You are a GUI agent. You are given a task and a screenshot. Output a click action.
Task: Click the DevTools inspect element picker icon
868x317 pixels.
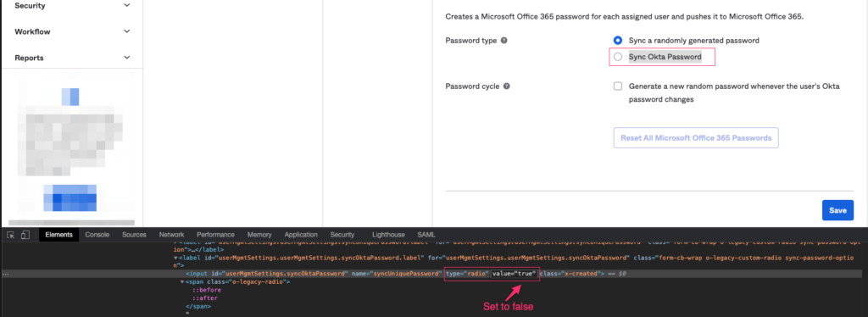click(10, 235)
